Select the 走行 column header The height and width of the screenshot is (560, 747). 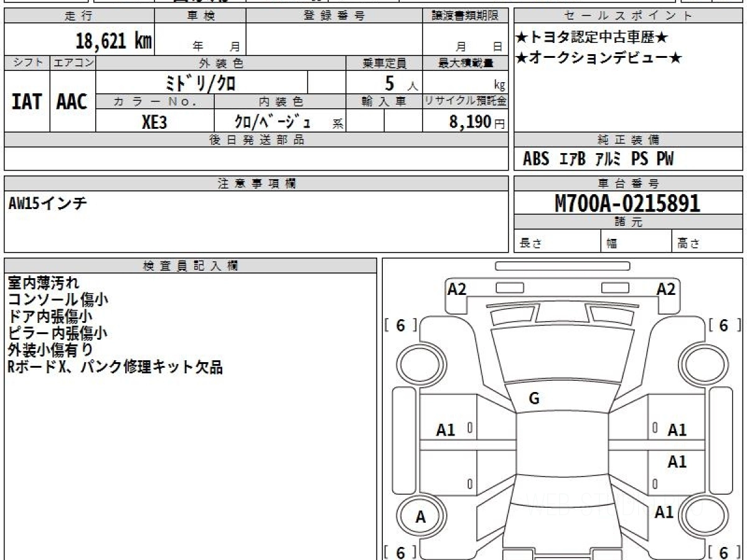79,16
